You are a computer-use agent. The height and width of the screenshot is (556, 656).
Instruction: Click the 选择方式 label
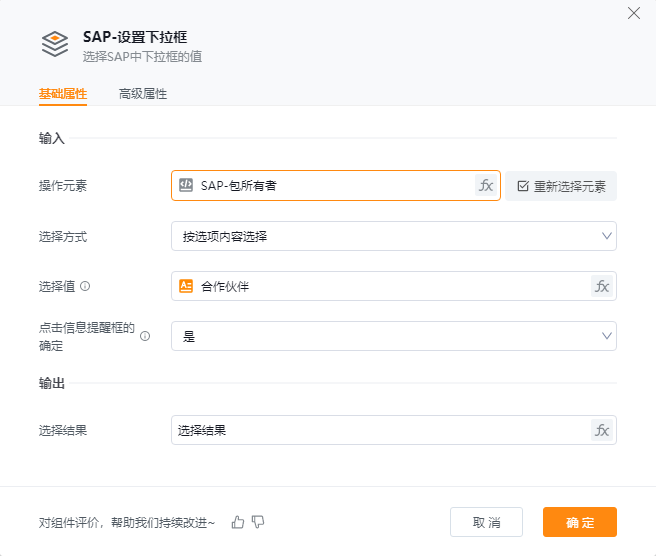(x=63, y=236)
